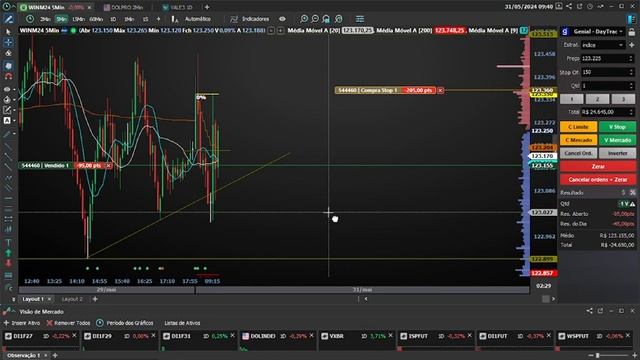Open Período dos Gráficos option
This screenshot has height=360, width=640.
point(125,323)
